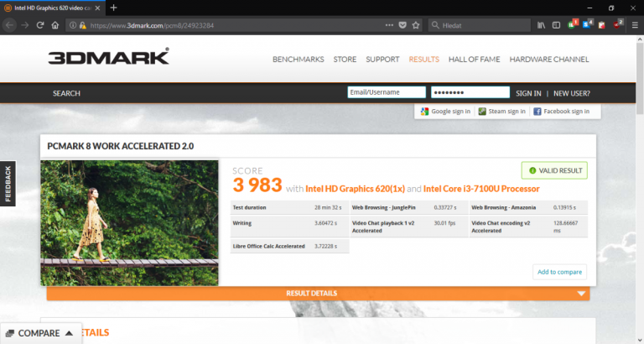This screenshot has width=644, height=344.
Task: Go to browser home page icon
Action: pos(55,25)
